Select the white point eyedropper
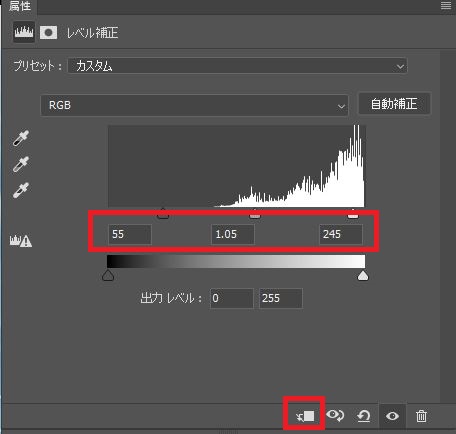Screen dimensions: 456x434 (21, 190)
